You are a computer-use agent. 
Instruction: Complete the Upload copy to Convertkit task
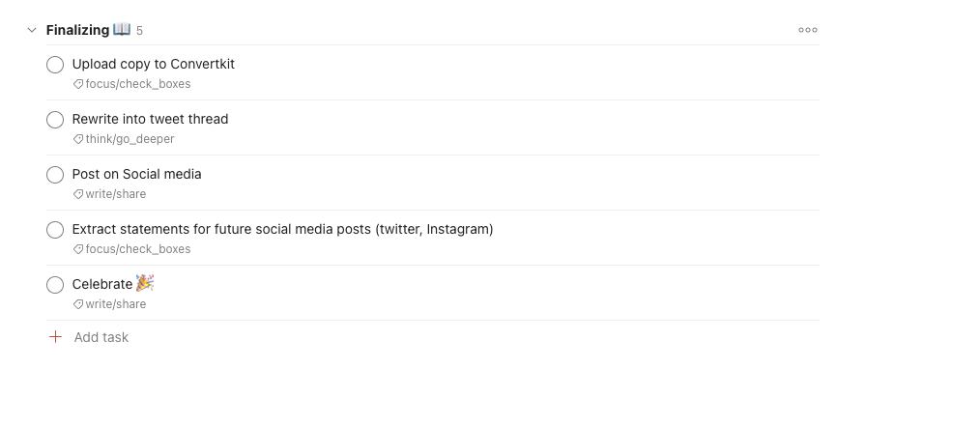click(55, 65)
